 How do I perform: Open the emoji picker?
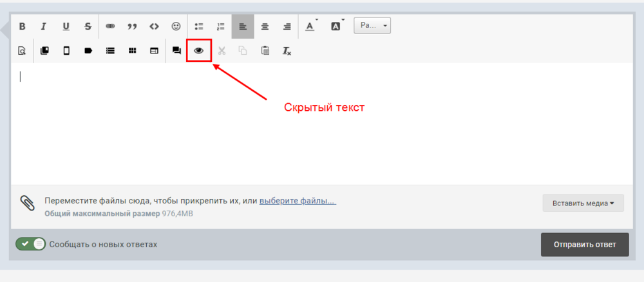point(176,26)
